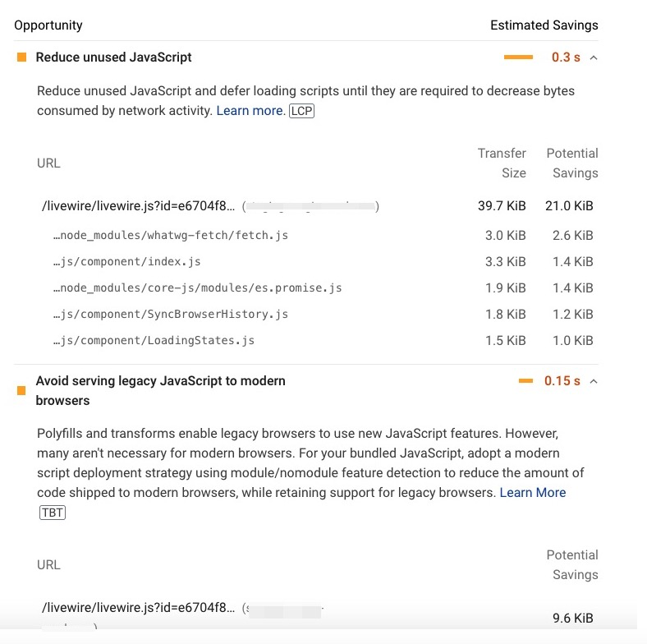This screenshot has height=644, width=647.
Task: Open the Learn More link about legacy JavaScript
Action: pyautogui.click(x=533, y=493)
